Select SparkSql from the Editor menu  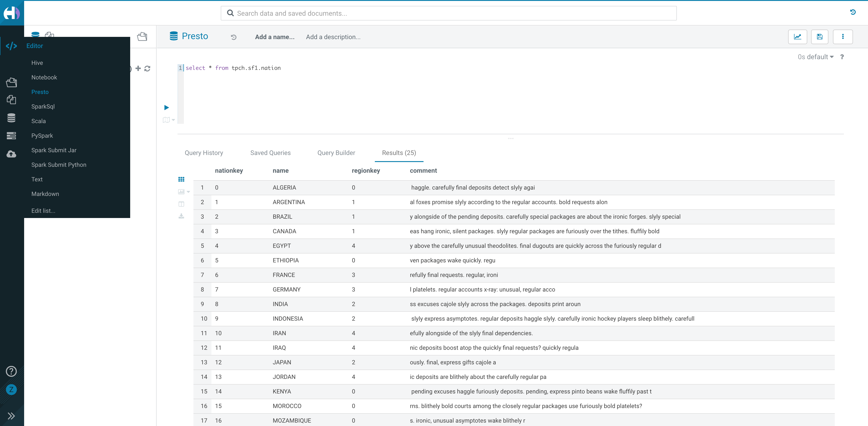point(43,106)
